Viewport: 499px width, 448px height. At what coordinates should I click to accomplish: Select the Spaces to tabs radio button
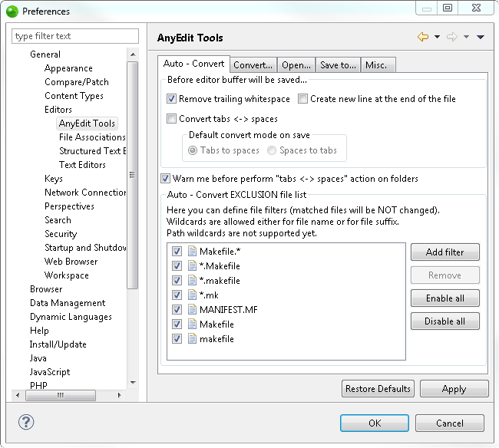272,150
